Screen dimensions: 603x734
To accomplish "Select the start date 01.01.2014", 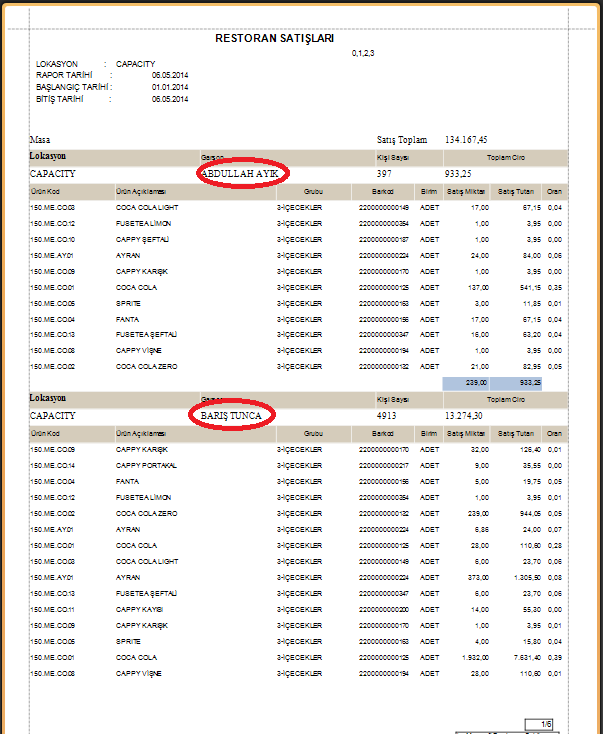I will 170,87.
